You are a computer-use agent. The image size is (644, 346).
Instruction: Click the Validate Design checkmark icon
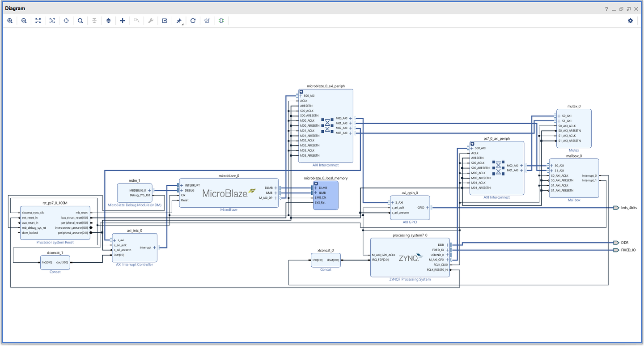165,21
